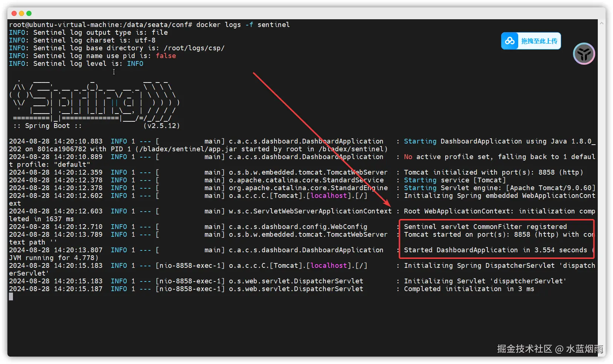Click 'w.s.c.ServletWebServerApplicationContext' logger name

pyautogui.click(x=310, y=211)
